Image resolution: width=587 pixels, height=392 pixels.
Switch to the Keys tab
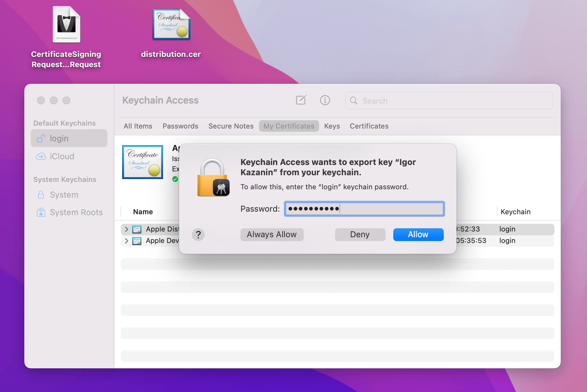coord(332,126)
